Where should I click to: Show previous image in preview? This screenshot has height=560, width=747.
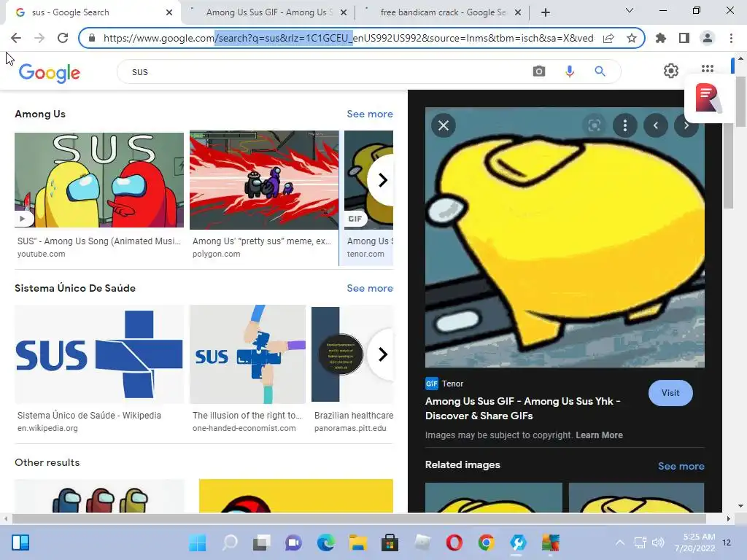(x=656, y=125)
